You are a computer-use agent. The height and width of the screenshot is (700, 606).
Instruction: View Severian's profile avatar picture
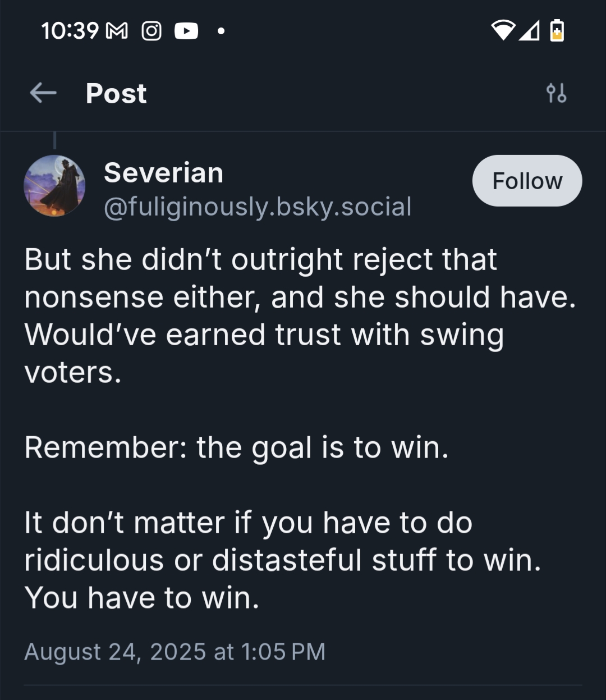[x=54, y=186]
